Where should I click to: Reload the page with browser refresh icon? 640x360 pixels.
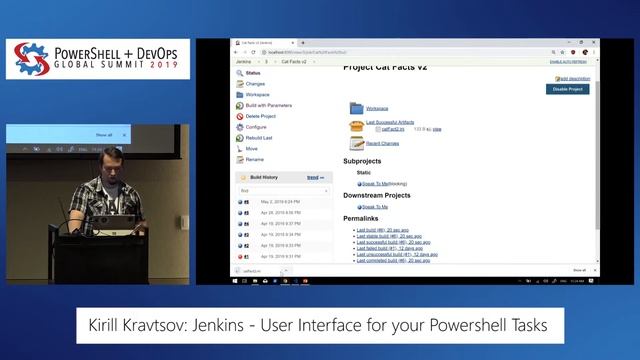point(253,52)
